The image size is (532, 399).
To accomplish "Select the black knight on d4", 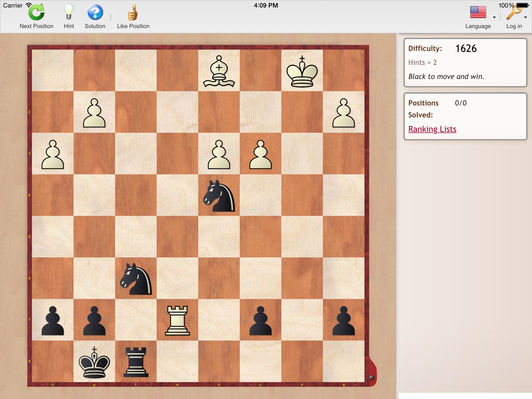I will tap(219, 195).
